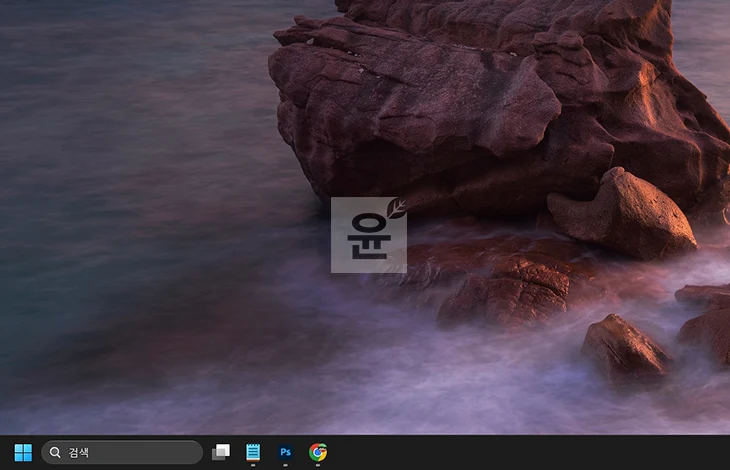730x470 pixels.
Task: Switch to Photoshop from taskbar
Action: point(285,452)
